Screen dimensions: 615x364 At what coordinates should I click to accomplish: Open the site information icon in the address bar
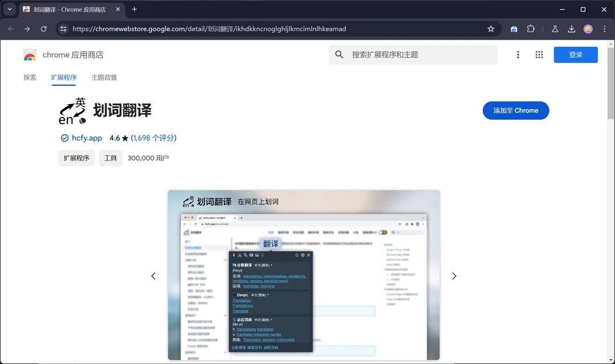tap(63, 28)
